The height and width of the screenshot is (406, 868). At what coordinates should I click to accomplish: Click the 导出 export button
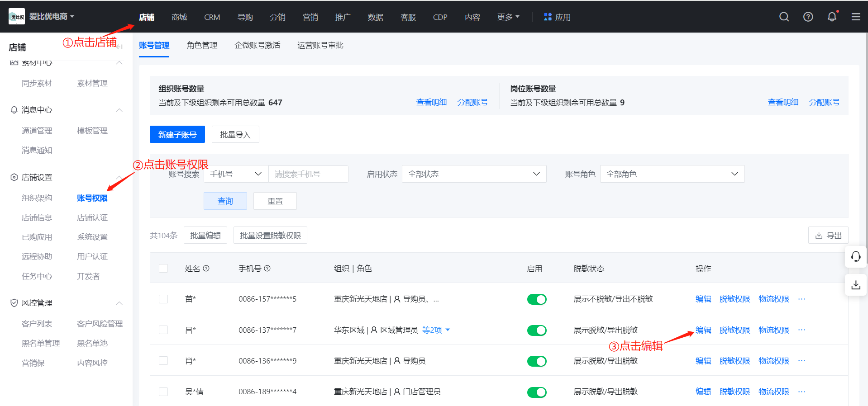(828, 236)
